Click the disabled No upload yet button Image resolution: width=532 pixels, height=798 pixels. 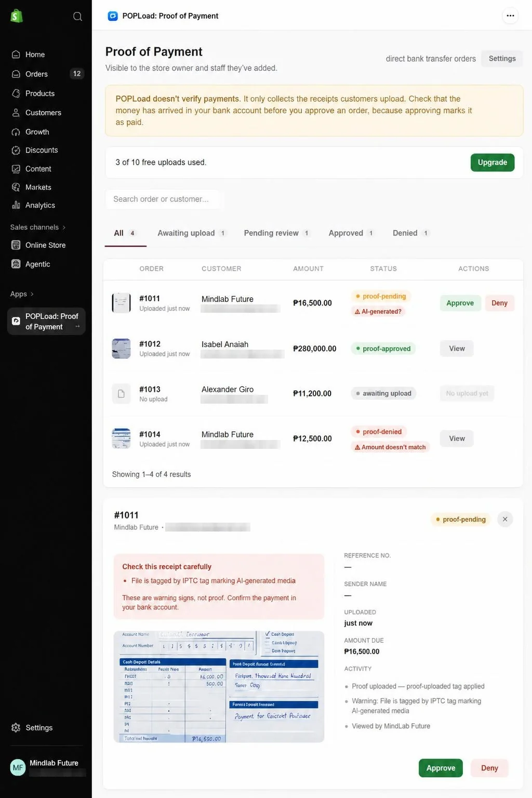[467, 393]
